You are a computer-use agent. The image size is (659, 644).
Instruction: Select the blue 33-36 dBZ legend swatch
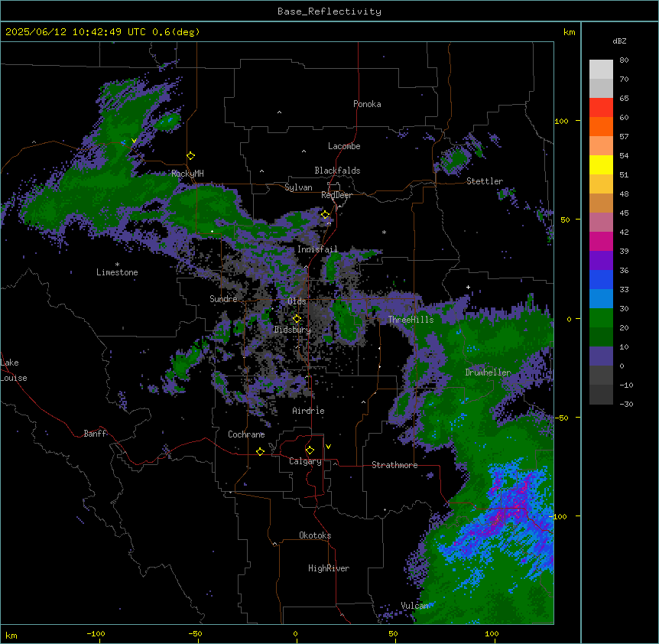pyautogui.click(x=601, y=280)
